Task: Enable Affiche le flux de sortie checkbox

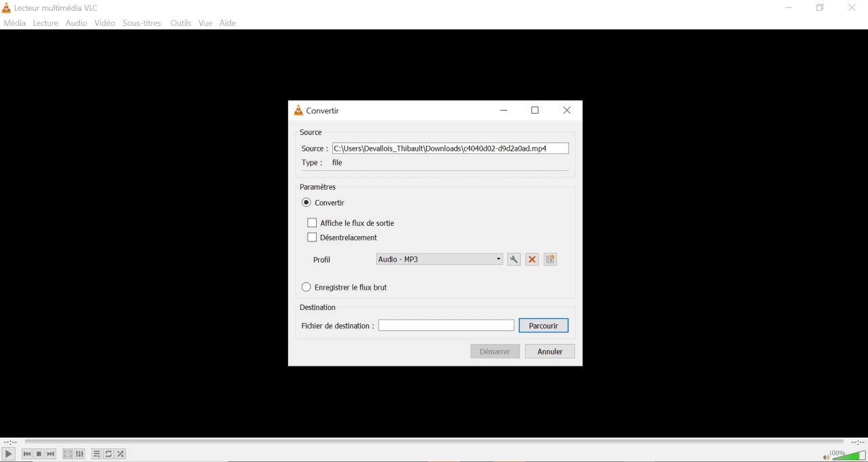Action: pos(312,223)
